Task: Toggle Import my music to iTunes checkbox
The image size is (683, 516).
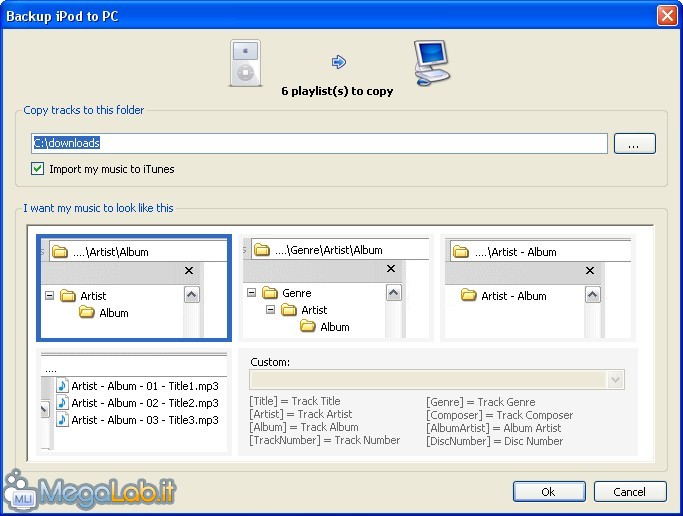Action: tap(38, 169)
